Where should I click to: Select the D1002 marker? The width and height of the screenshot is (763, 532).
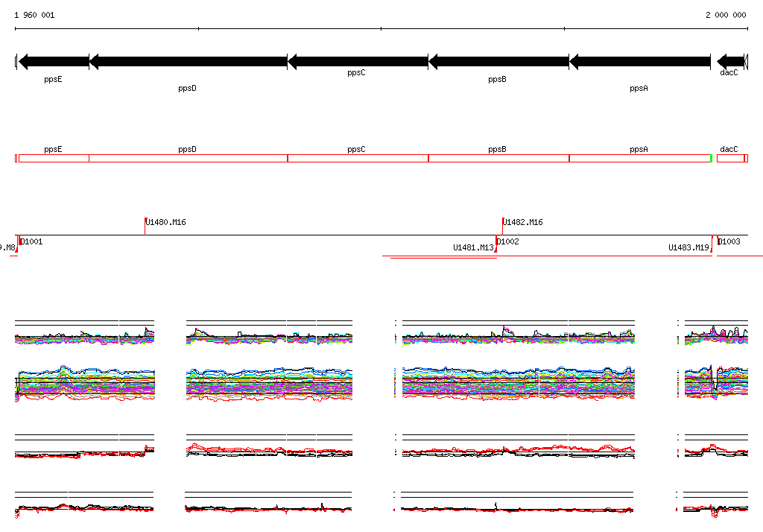point(507,241)
